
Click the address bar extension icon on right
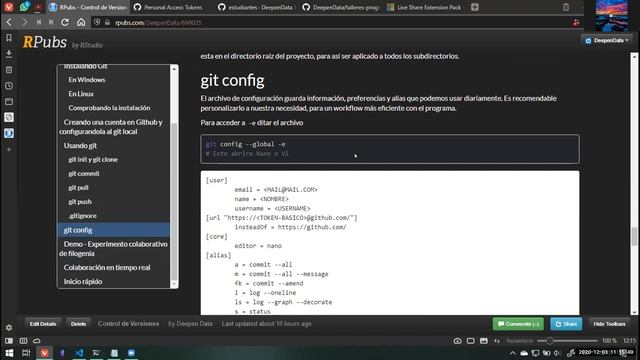pos(576,22)
